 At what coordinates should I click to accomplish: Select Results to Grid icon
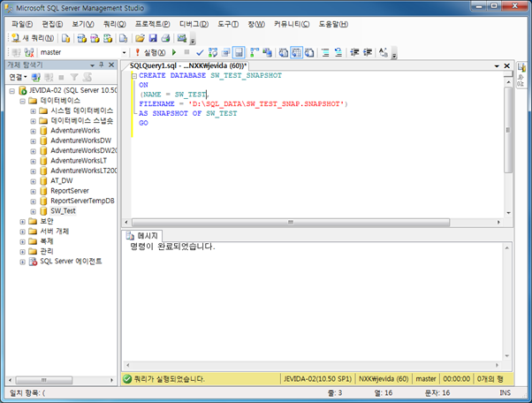[x=296, y=52]
